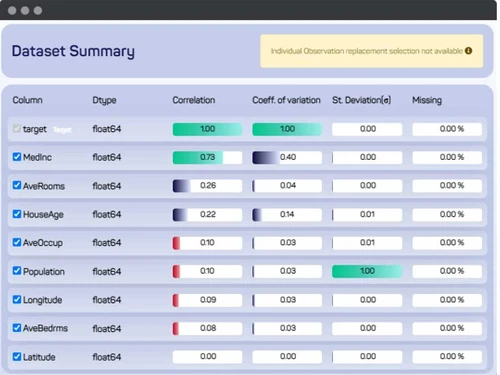500x375 pixels.
Task: Click the target correlation bar 1.00
Action: pos(207,129)
